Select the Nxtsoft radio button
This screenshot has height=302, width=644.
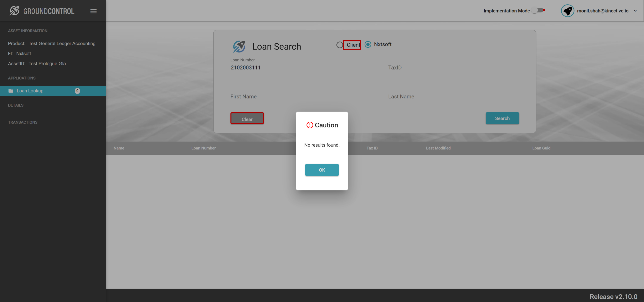click(x=368, y=45)
